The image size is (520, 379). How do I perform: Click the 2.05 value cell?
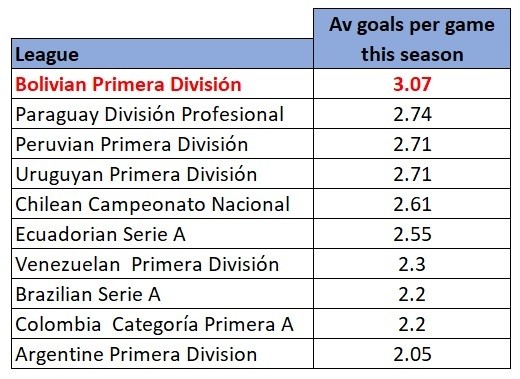click(412, 354)
